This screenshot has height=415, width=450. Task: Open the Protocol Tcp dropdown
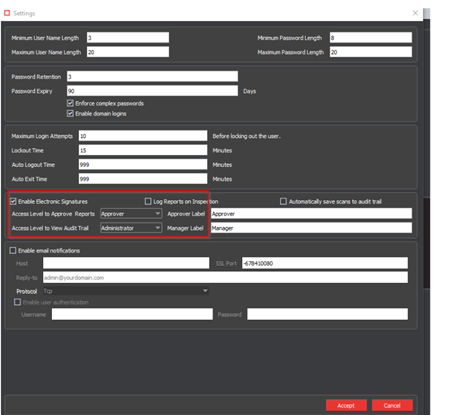[x=126, y=291]
